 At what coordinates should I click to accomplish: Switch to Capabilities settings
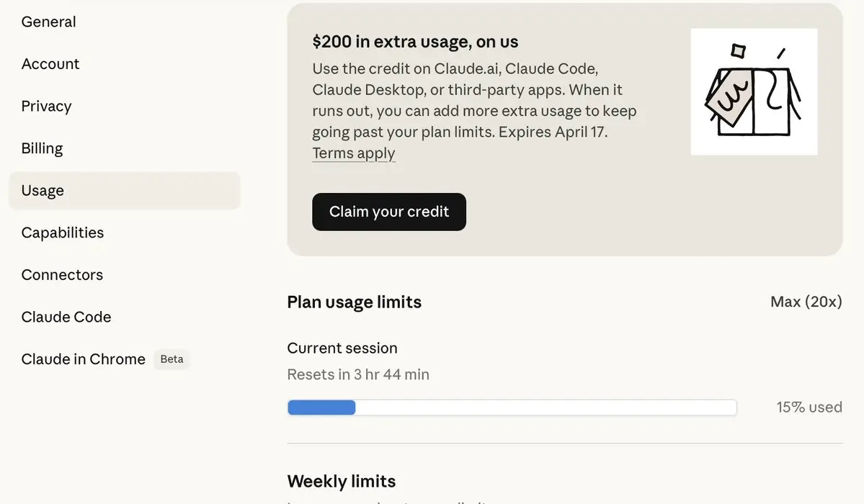coord(63,233)
